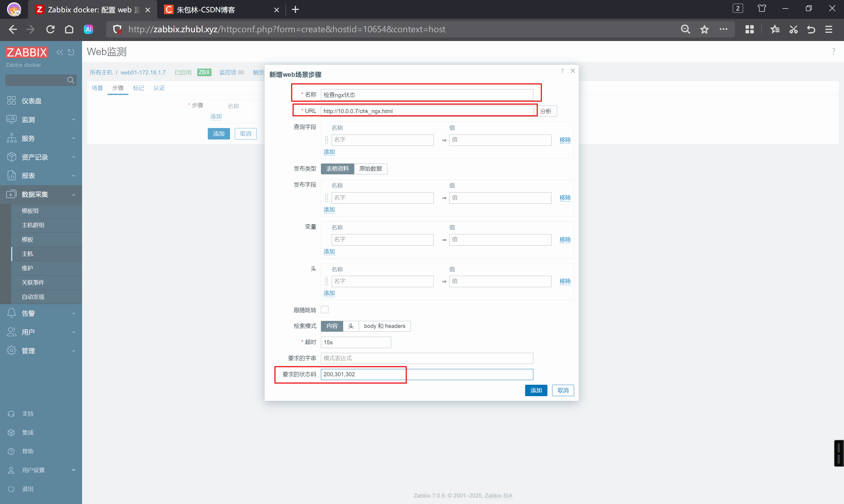Open the browser apps grid icon
844x504 pixels.
[750, 30]
